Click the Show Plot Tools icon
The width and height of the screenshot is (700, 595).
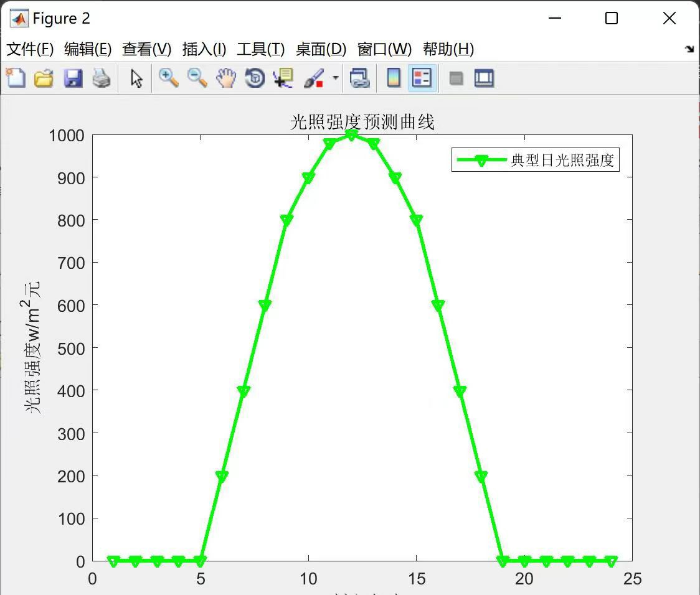(484, 78)
